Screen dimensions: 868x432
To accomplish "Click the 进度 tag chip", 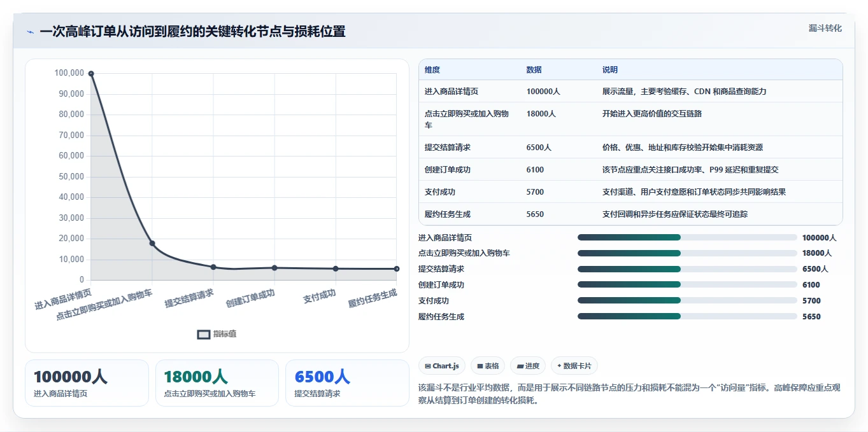I will point(528,366).
